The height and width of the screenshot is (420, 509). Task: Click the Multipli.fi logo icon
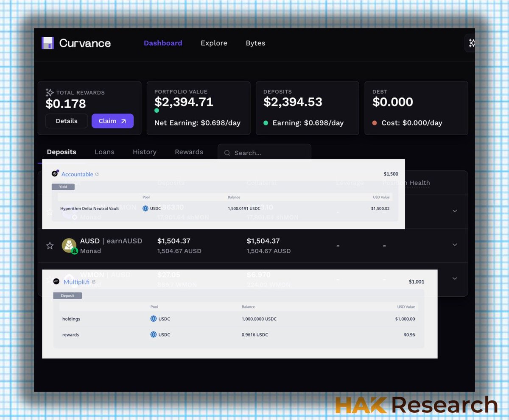point(56,281)
